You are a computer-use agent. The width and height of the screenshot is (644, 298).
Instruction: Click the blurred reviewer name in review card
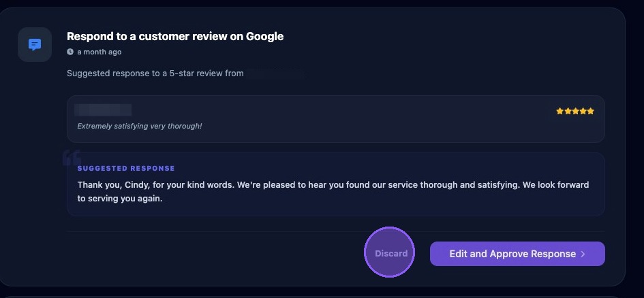pos(103,110)
